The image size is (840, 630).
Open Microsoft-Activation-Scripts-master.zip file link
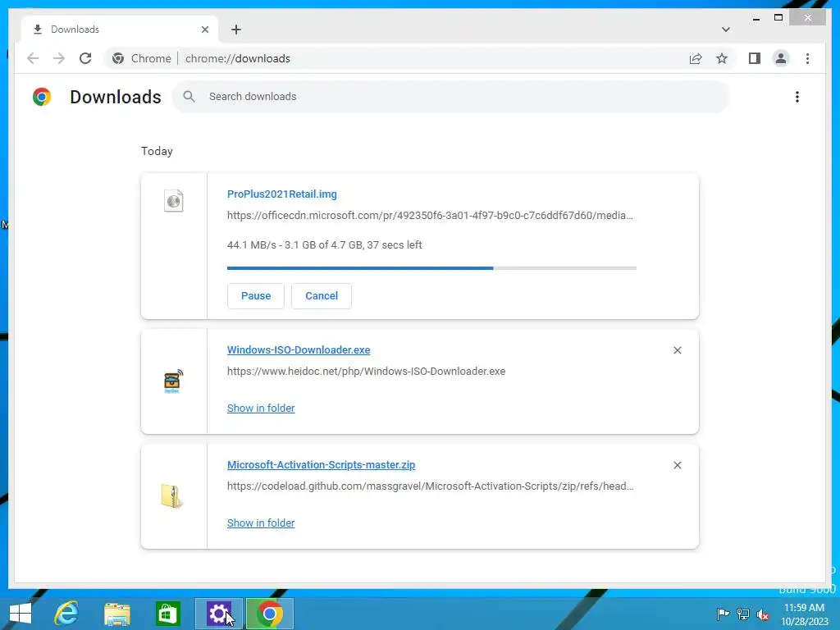pyautogui.click(x=321, y=465)
